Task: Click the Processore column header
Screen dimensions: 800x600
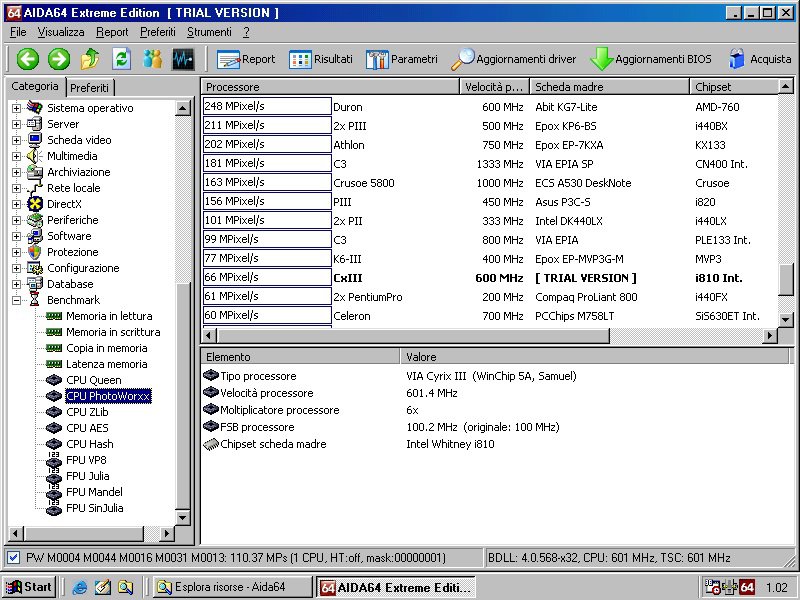Action: click(x=330, y=87)
